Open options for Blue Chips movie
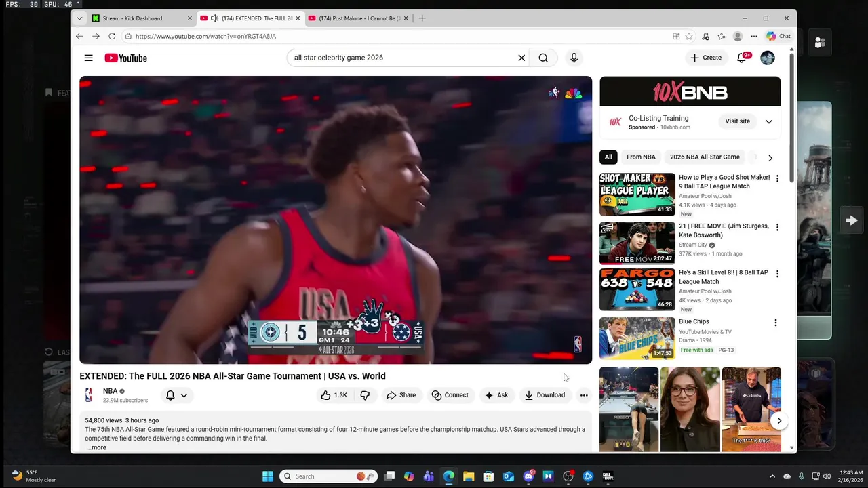The height and width of the screenshot is (488, 868). [x=777, y=323]
